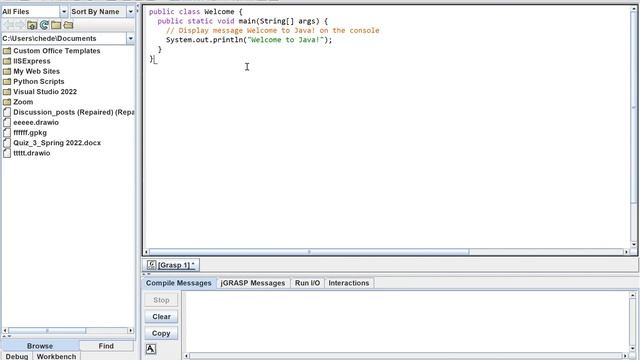Click the file browser horizontal scrollbar thumb
Viewport: 640px width, 360px height.
(47, 331)
